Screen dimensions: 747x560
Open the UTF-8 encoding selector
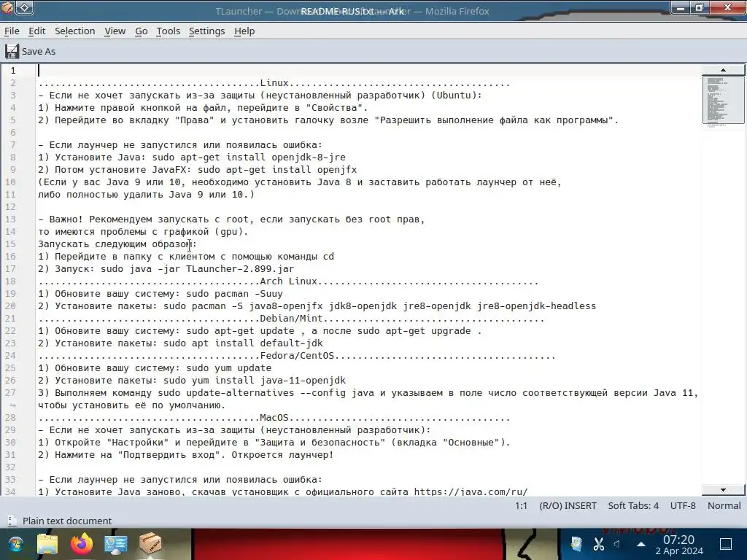[x=683, y=506]
